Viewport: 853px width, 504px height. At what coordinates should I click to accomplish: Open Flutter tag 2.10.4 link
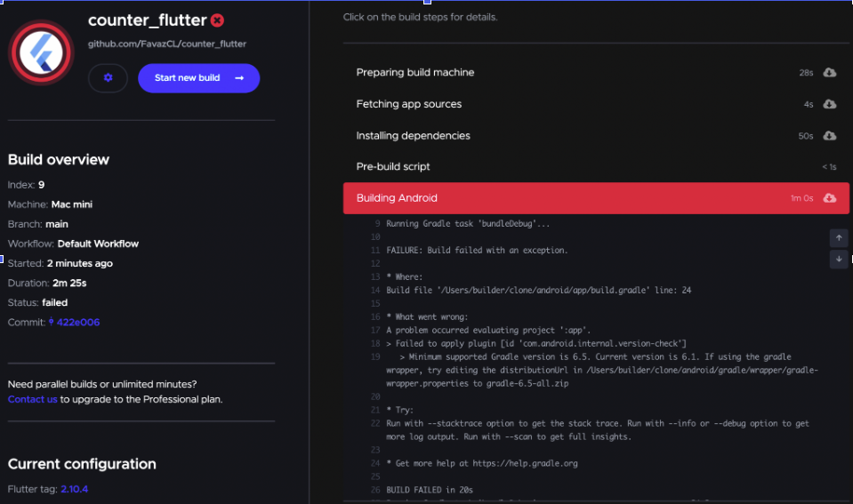[x=74, y=489]
